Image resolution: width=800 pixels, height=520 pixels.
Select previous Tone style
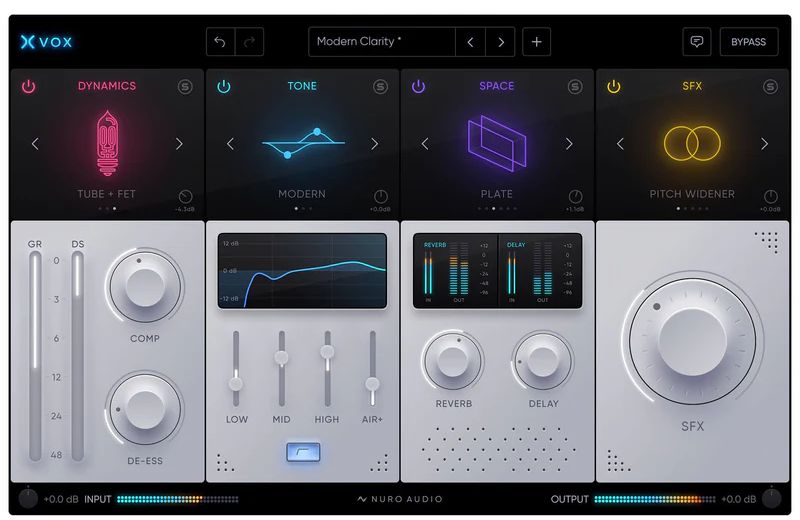pyautogui.click(x=231, y=144)
